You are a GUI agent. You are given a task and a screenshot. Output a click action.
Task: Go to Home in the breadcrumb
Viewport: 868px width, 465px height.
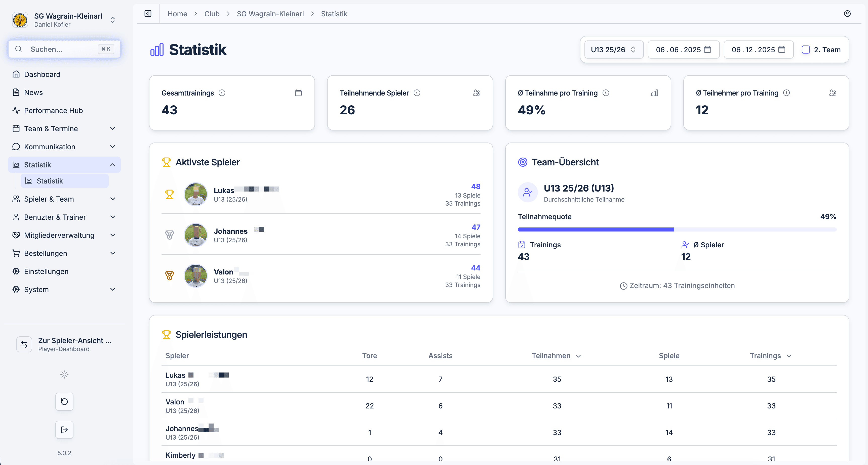(x=177, y=14)
